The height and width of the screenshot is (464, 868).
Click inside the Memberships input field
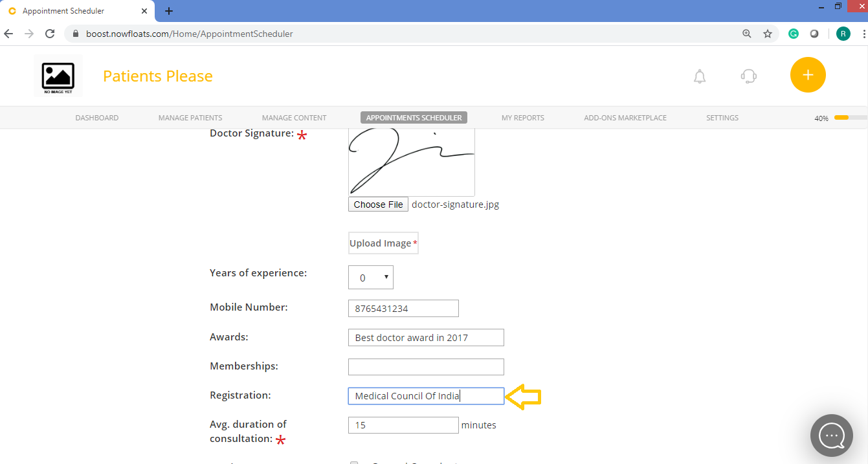[x=426, y=366]
